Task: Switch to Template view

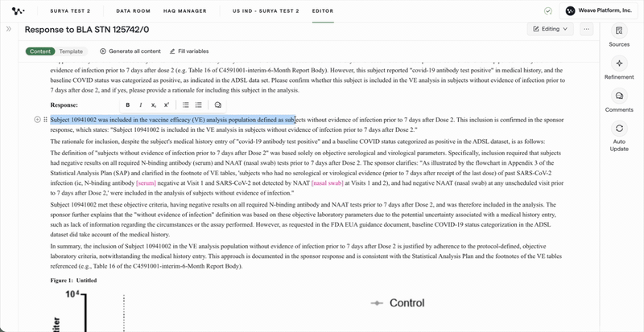Action: pos(71,51)
